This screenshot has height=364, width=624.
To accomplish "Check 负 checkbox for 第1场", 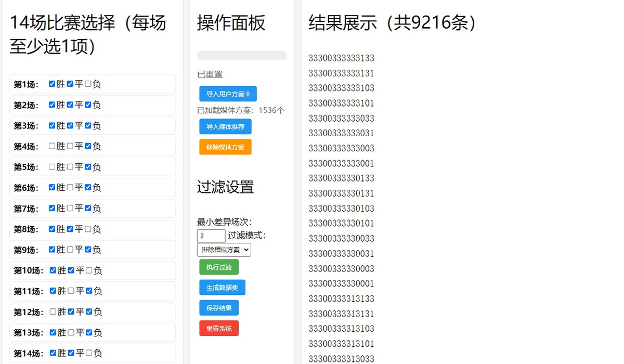I will click(x=88, y=84).
